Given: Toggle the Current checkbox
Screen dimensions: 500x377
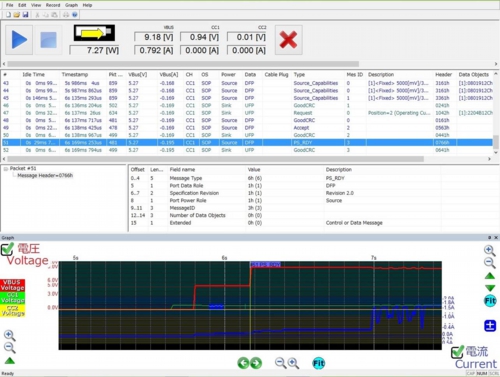Looking at the screenshot, I should [x=457, y=352].
